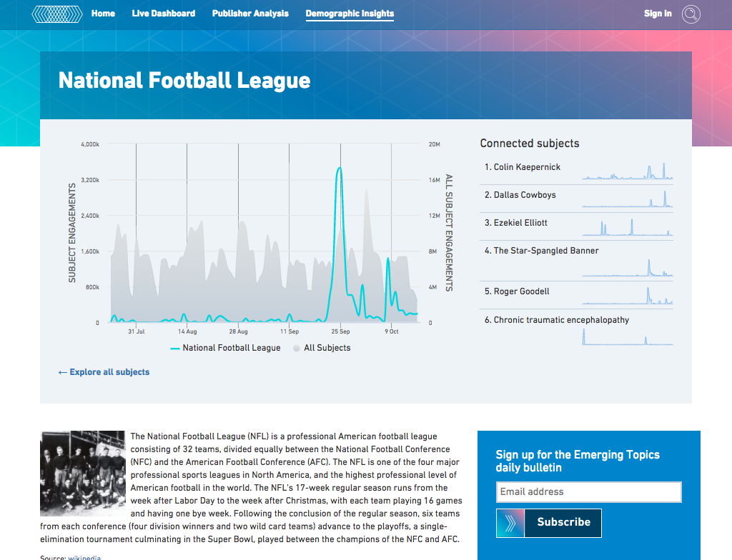Open the search magnifier icon
Screen dimensions: 732x560
(x=691, y=14)
